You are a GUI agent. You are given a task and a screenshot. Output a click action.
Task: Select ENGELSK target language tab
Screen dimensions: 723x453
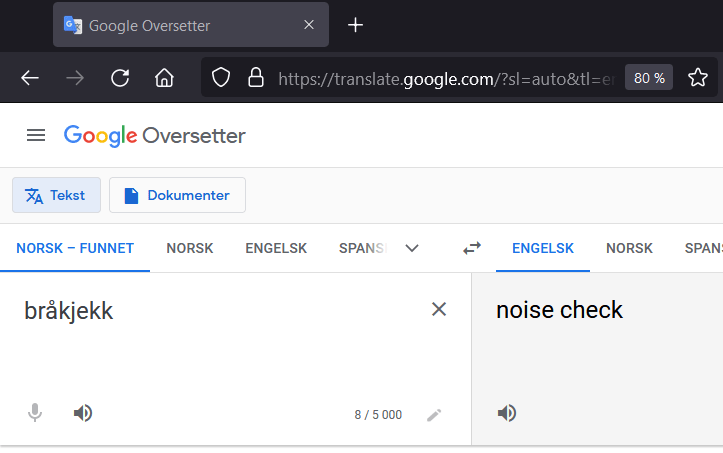(x=543, y=249)
